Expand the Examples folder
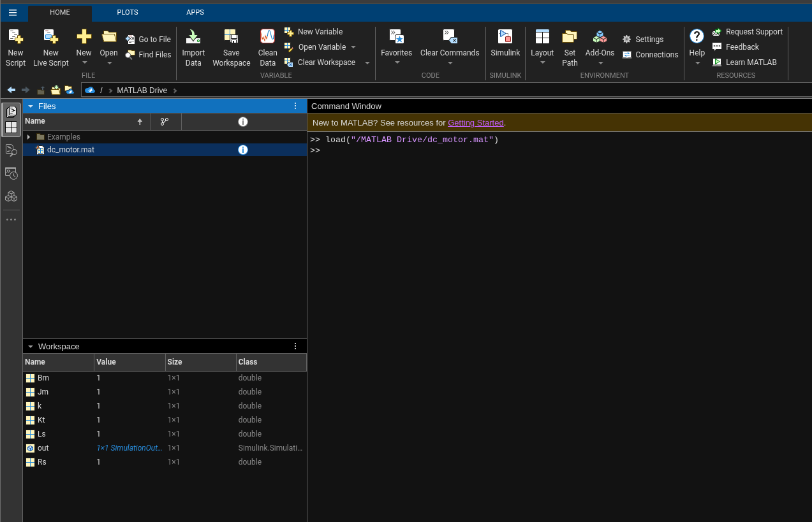The image size is (812, 522). tap(29, 137)
